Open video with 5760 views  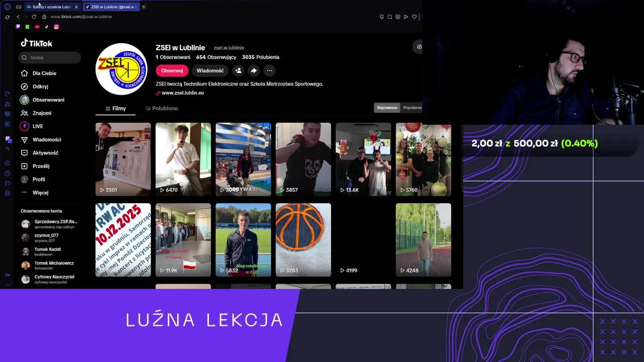click(x=424, y=159)
